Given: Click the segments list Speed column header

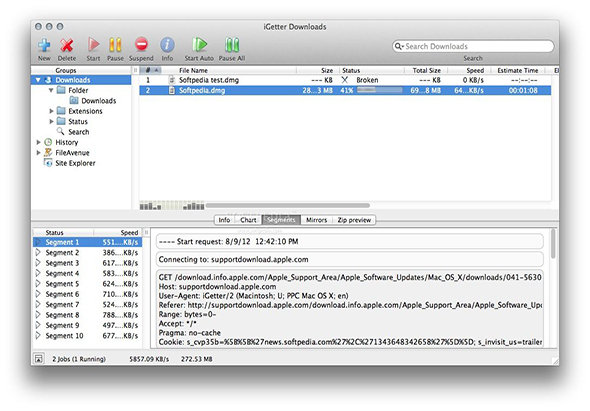Looking at the screenshot, I should (x=129, y=232).
